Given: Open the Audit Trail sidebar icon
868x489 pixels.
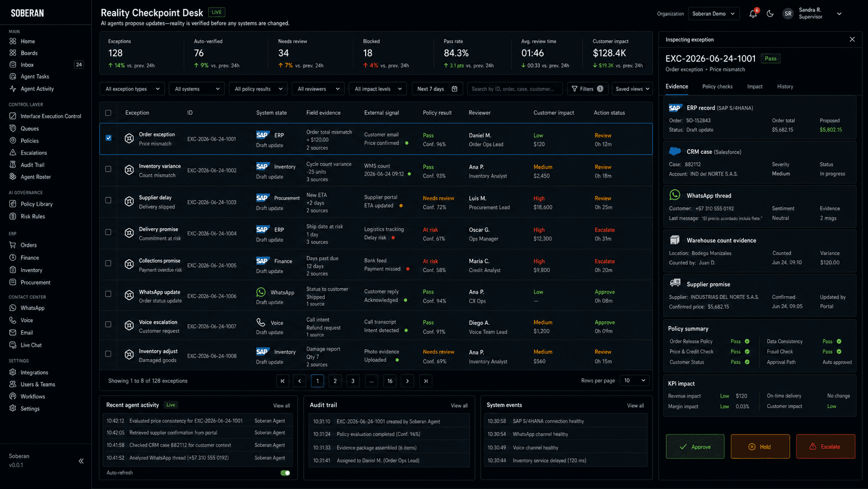Looking at the screenshot, I should coord(13,165).
